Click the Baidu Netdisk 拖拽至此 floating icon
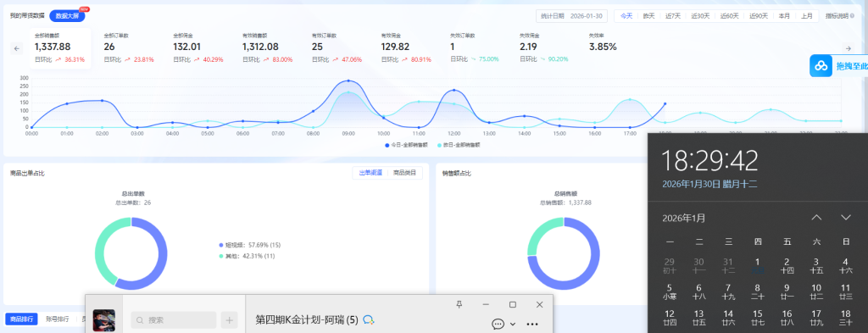Viewport: 868px width, 333px height. (x=821, y=66)
